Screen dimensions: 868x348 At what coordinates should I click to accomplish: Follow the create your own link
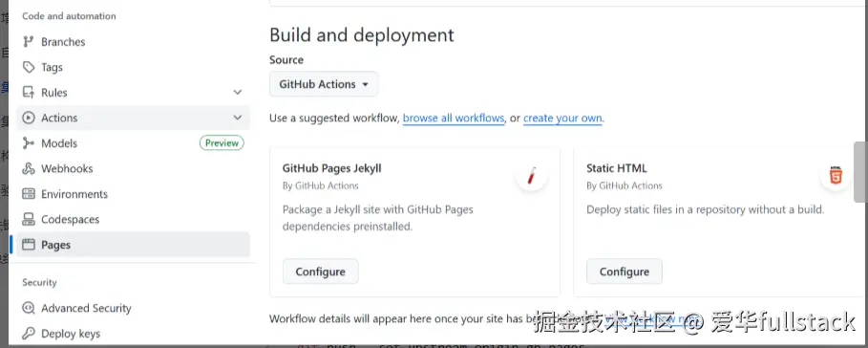pyautogui.click(x=562, y=118)
